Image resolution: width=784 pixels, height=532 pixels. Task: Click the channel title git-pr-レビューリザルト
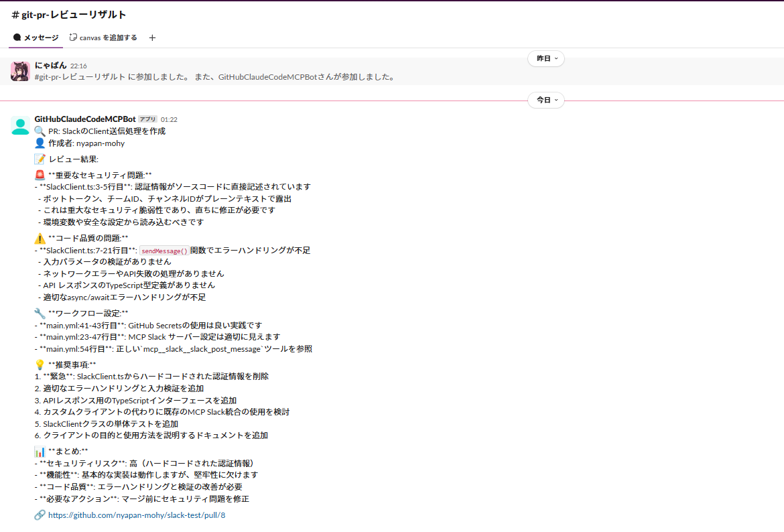68,15
